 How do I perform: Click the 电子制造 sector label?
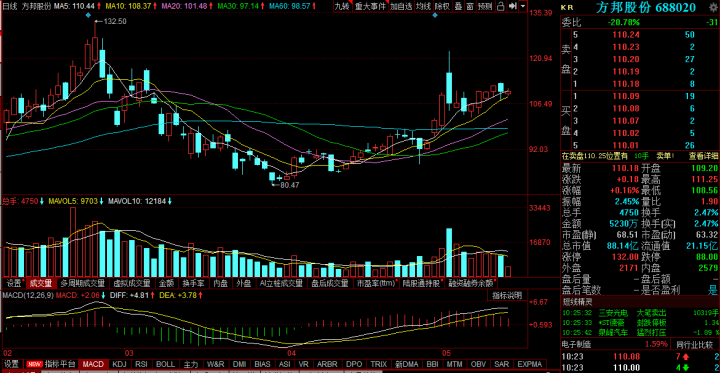tap(577, 344)
